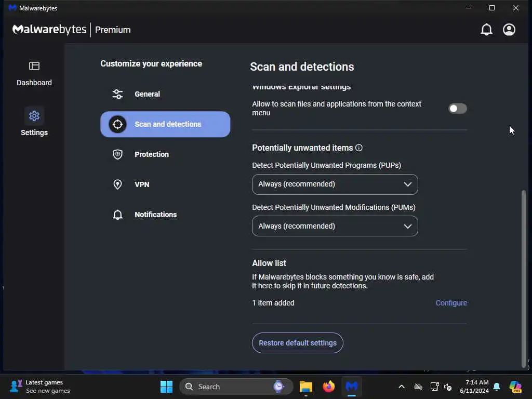This screenshot has width=532, height=399.
Task: Click the Scan and detections crosshair icon
Action: point(117,124)
